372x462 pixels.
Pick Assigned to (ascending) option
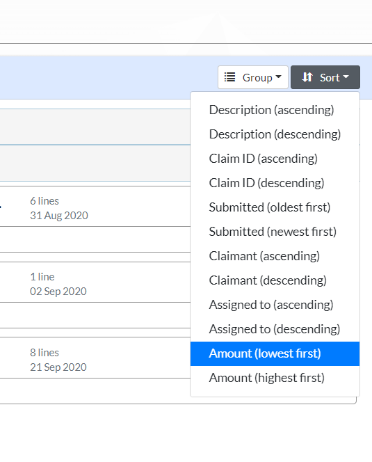pyautogui.click(x=275, y=305)
